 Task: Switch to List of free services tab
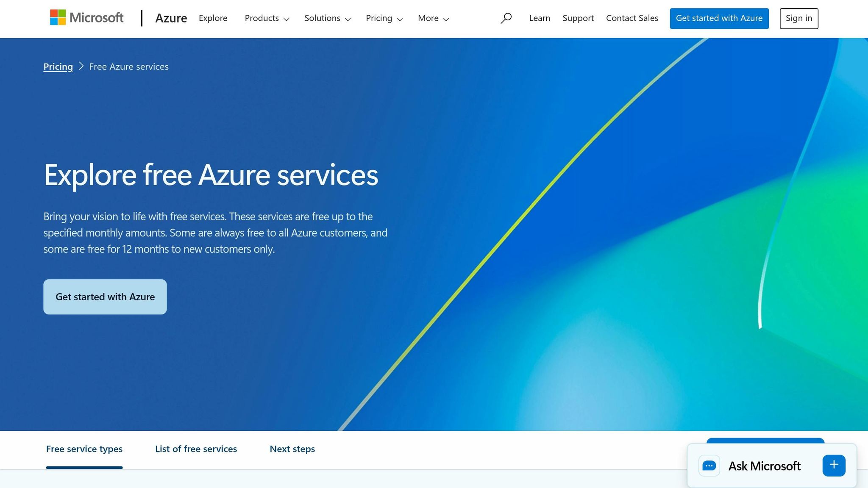point(196,449)
